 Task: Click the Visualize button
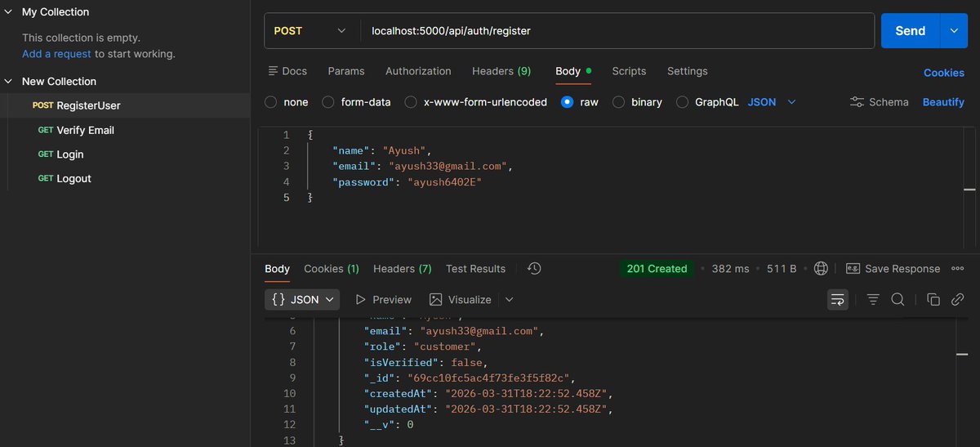[x=460, y=300]
